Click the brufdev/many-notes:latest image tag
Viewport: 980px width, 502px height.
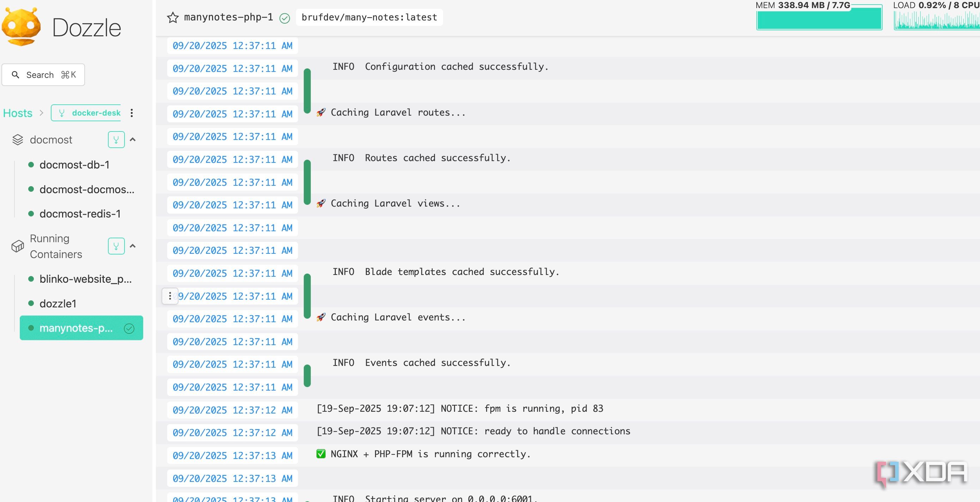(369, 18)
